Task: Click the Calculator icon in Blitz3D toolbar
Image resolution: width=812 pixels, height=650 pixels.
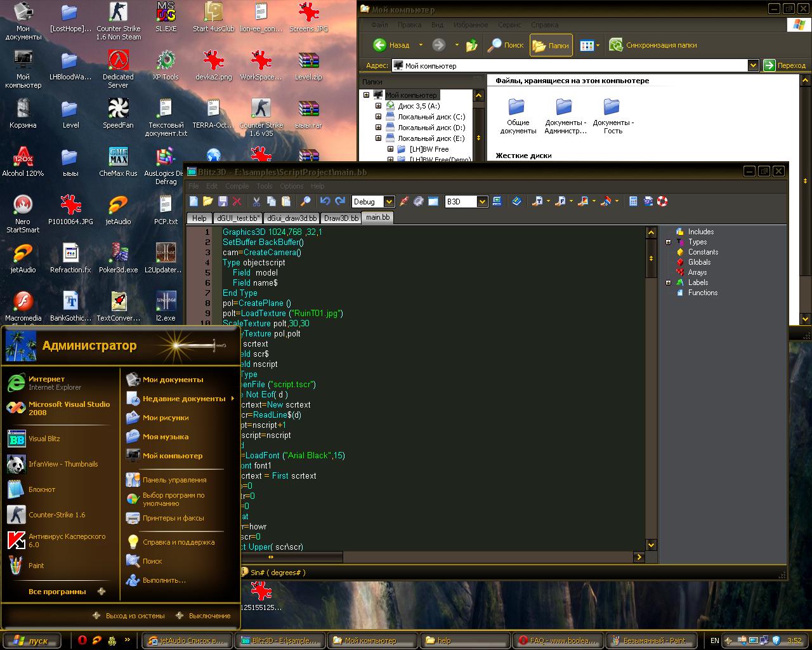Action: [633, 201]
